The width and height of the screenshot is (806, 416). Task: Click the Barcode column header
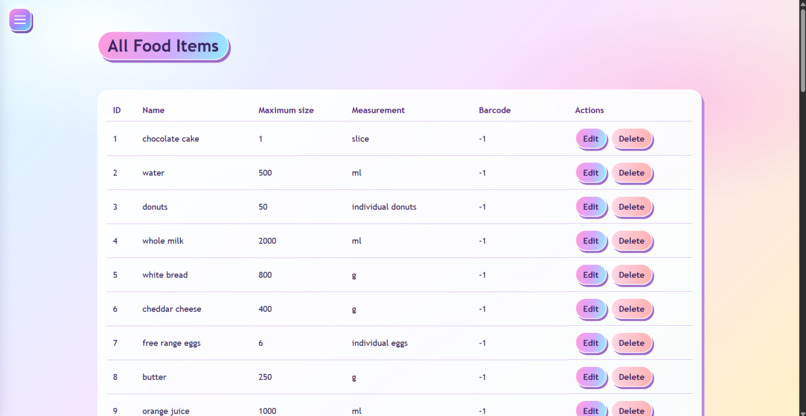coord(494,110)
